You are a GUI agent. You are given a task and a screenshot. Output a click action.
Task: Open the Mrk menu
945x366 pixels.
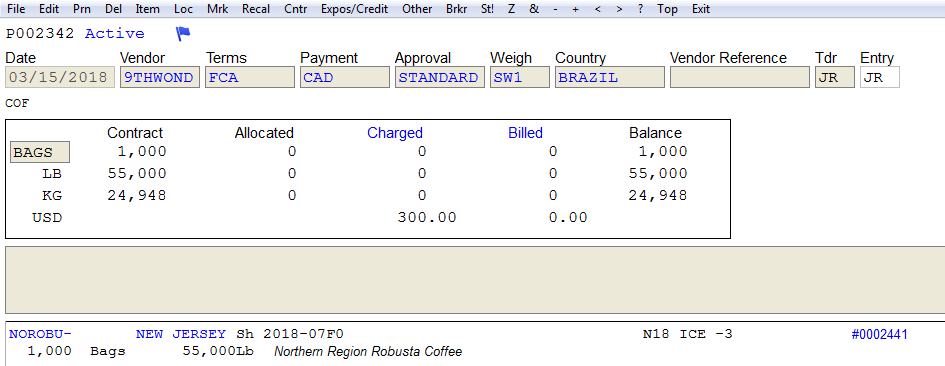point(218,9)
